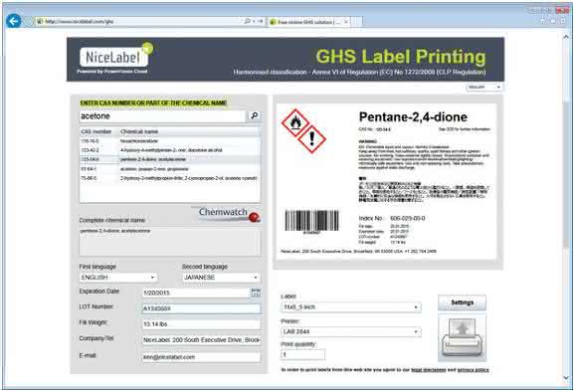
Task: Open the First language dropdown
Action: [118, 278]
